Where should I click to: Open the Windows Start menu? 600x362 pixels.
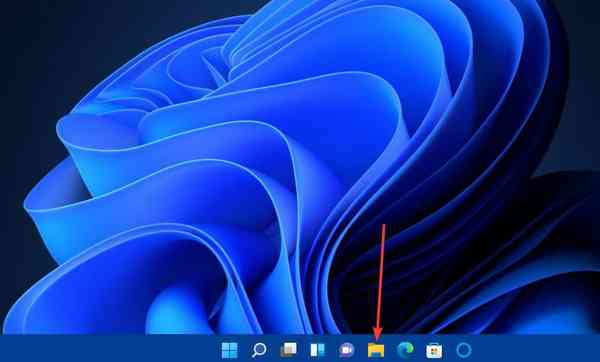coord(230,350)
